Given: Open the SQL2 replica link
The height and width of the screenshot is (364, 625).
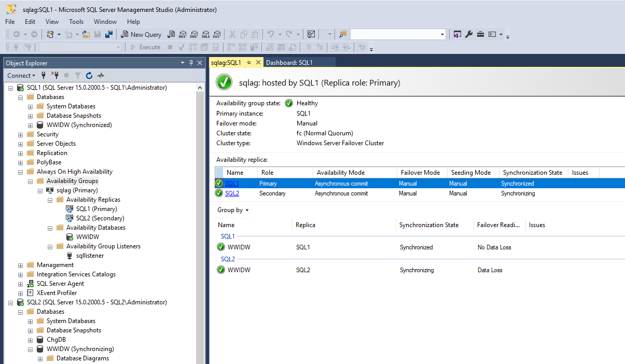Looking at the screenshot, I should (232, 193).
